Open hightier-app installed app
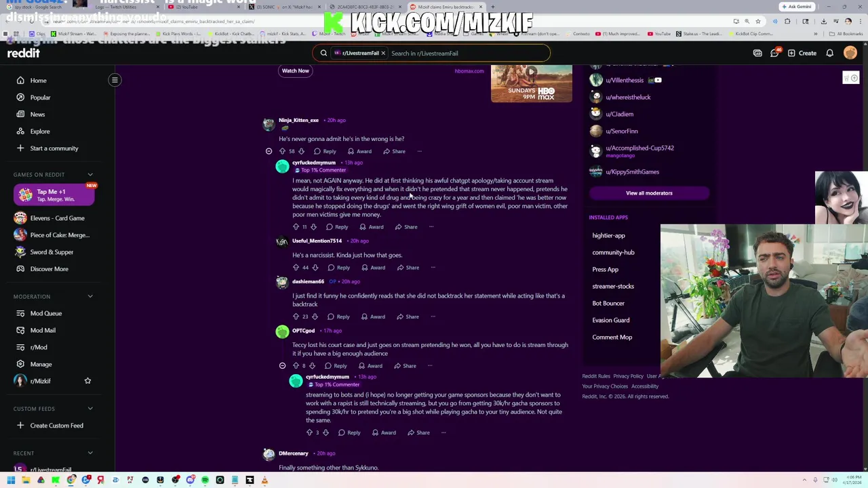The image size is (868, 488). [608, 236]
